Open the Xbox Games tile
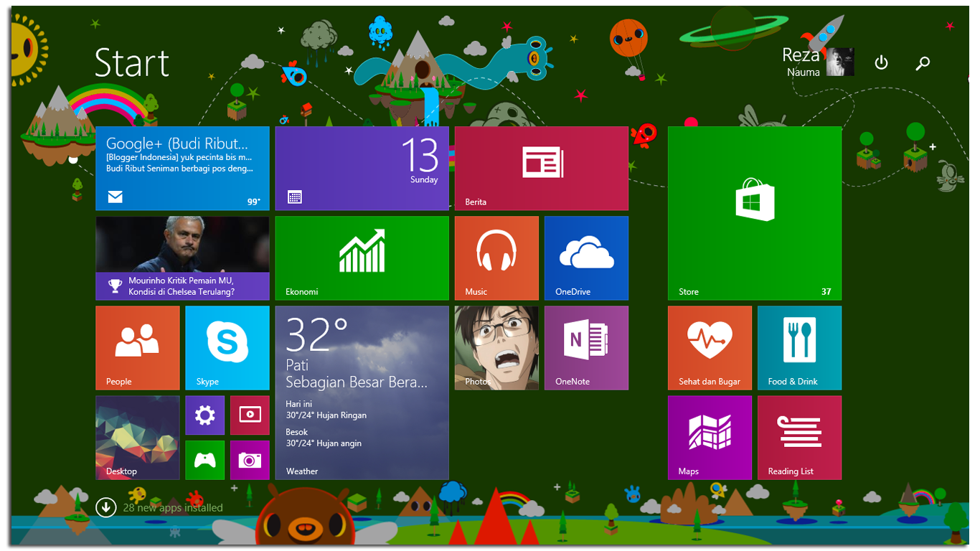 click(x=205, y=460)
